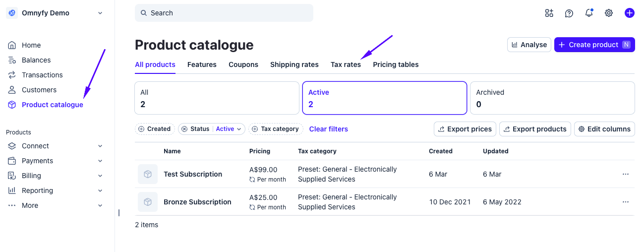Open options menu for Test Subscription row
Screen dimensions: 644x252
point(626,174)
